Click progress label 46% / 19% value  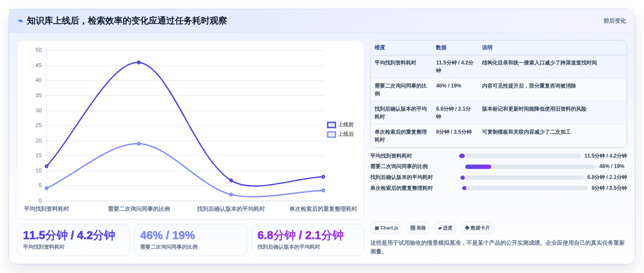click(x=612, y=166)
